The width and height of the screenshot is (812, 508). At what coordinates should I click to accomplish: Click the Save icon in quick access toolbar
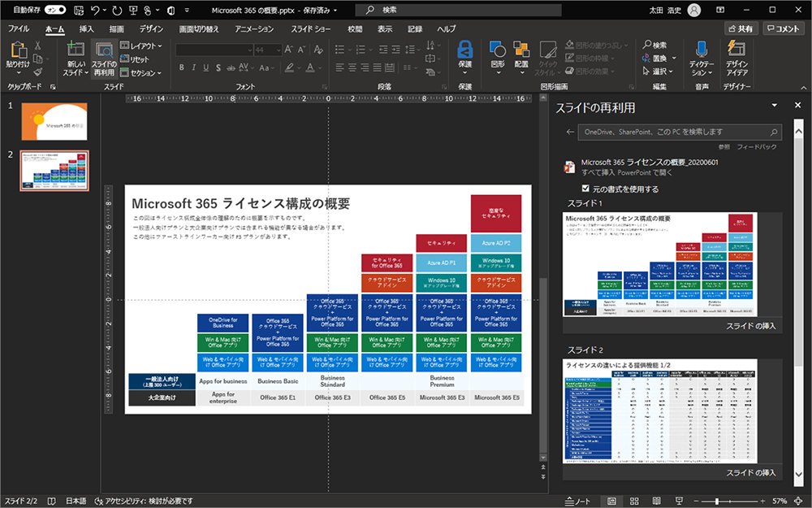pos(79,10)
